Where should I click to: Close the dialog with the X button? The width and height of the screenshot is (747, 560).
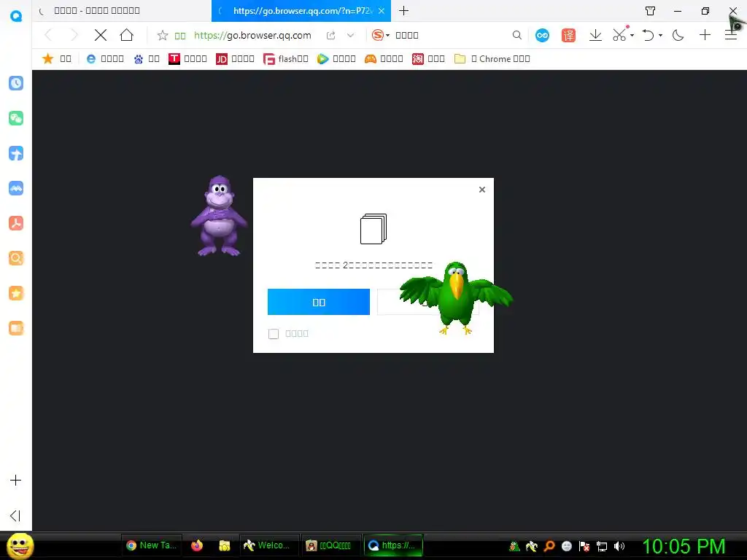(x=482, y=190)
